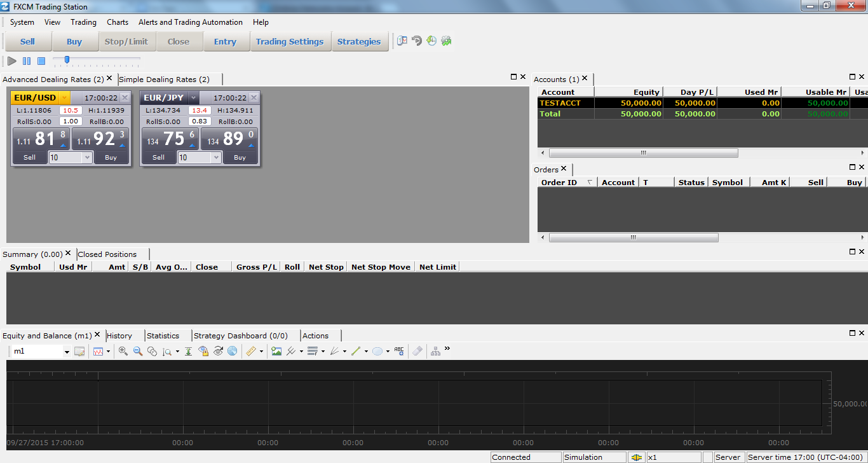Click the ABC text label tool
This screenshot has width=868, height=463.
point(399,350)
